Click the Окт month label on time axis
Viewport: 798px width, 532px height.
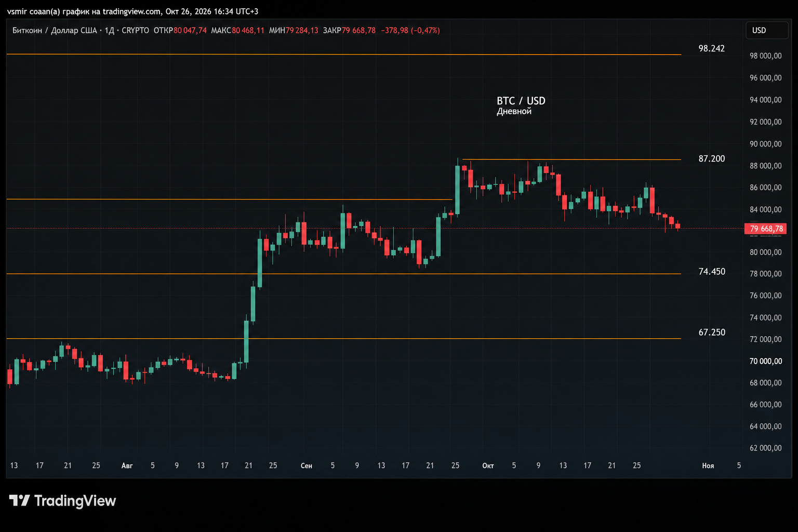tap(488, 465)
